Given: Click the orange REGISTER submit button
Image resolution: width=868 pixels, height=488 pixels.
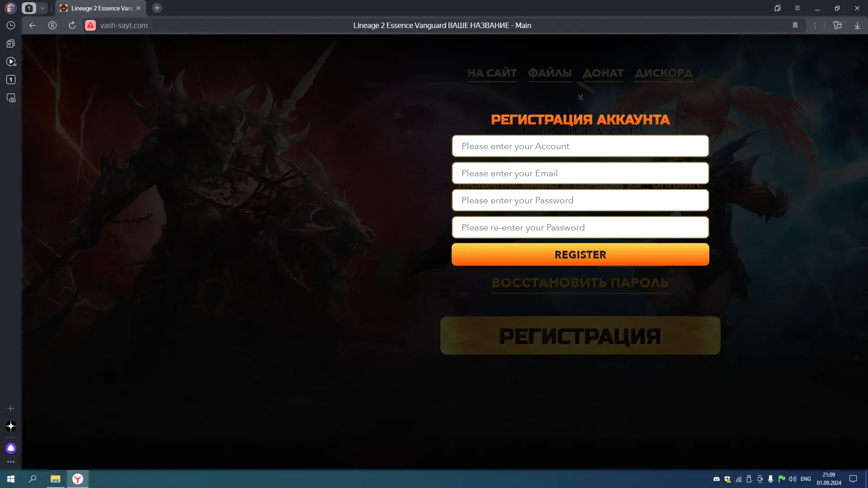Looking at the screenshot, I should [580, 254].
